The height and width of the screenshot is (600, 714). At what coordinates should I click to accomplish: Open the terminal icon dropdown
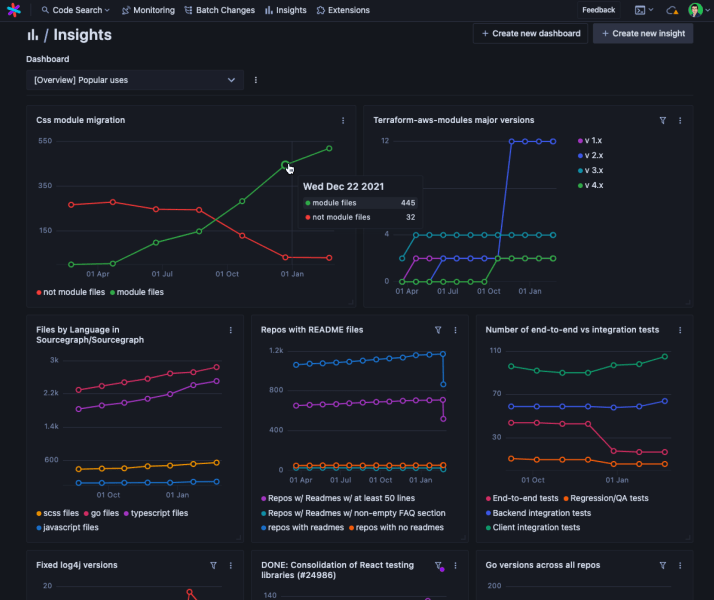pos(644,10)
